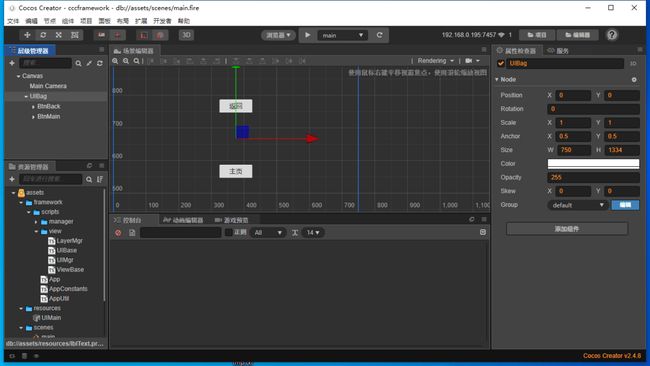This screenshot has height=366, width=650.
Task: Open the help question mark icon
Action: click(612, 35)
